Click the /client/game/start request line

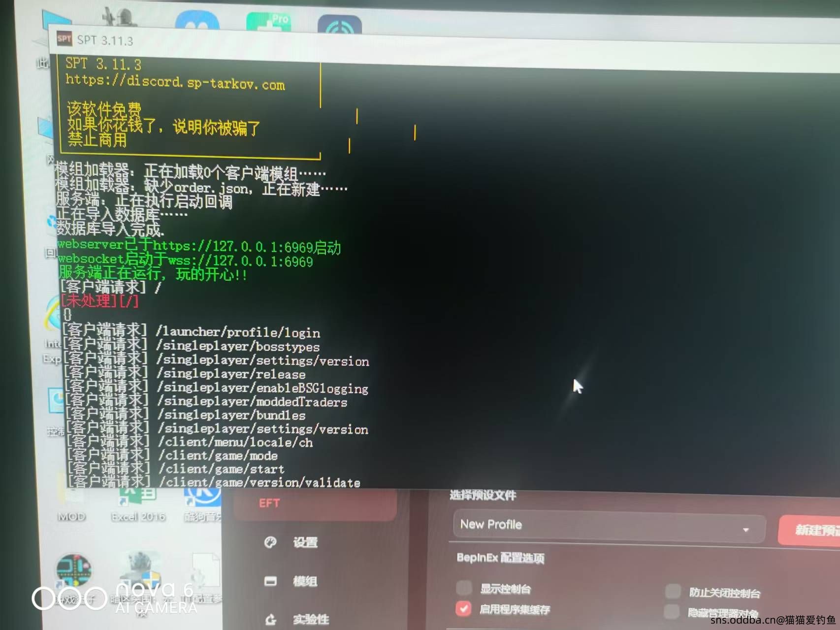[176, 468]
